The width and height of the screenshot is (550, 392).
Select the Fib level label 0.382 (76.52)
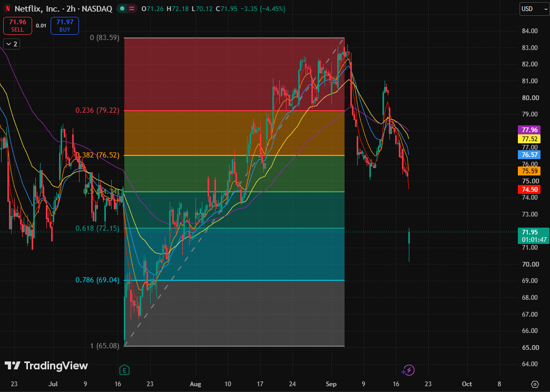pos(98,155)
